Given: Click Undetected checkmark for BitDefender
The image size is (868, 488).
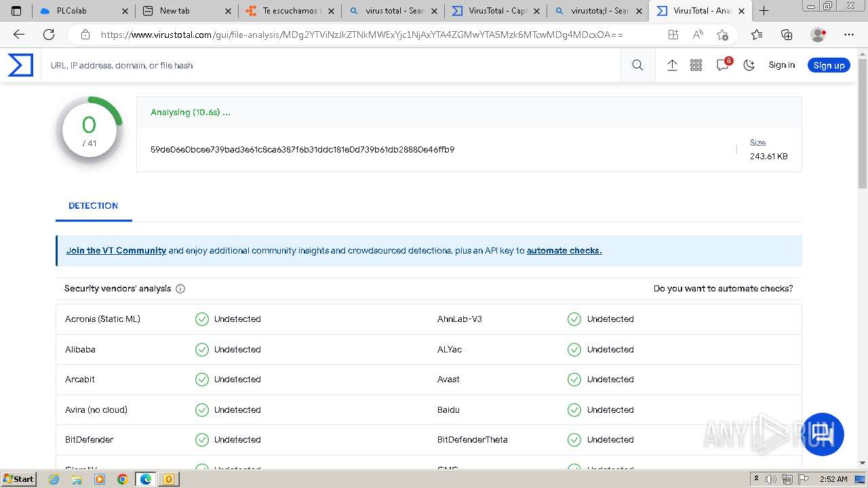Looking at the screenshot, I should pyautogui.click(x=202, y=440).
